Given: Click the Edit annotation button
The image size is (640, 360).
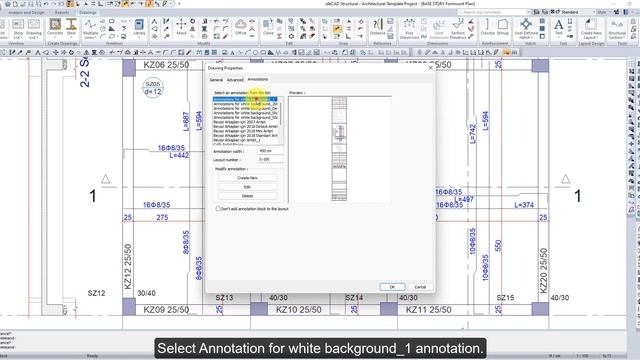Looking at the screenshot, I should pos(247,187).
